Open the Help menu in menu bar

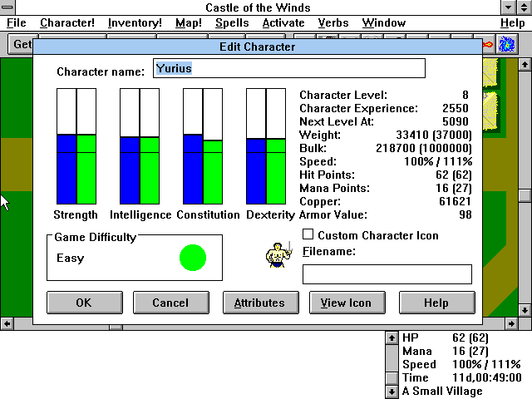513,23
